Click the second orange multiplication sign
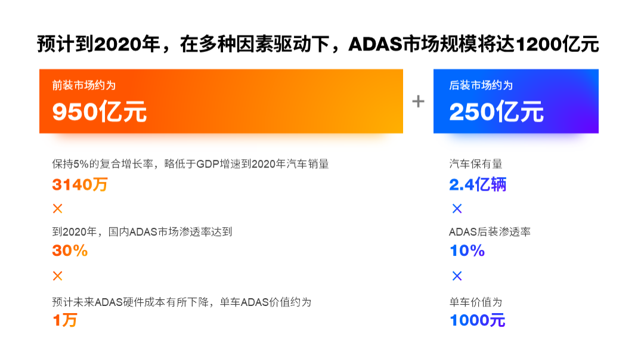 click(57, 276)
